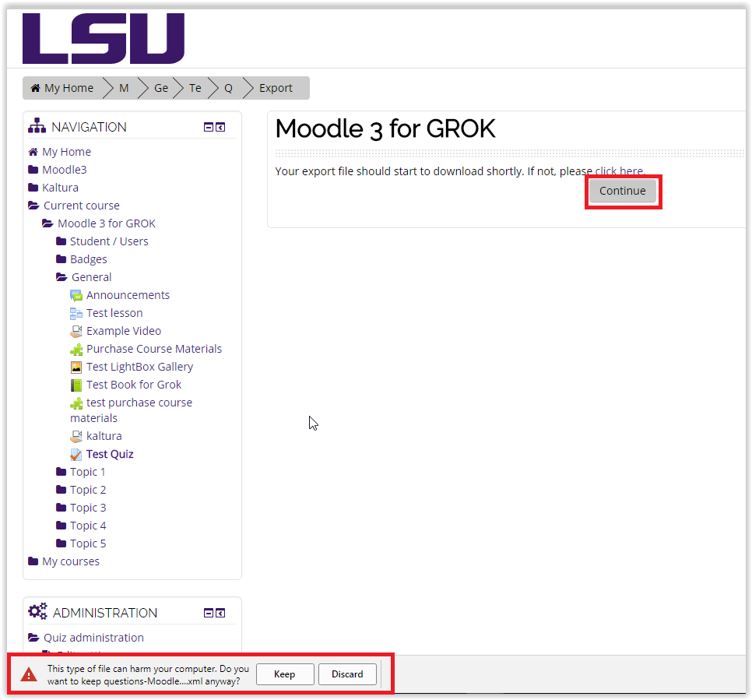
Task: Click the Moodle 3 for GROK heading
Action: point(385,129)
